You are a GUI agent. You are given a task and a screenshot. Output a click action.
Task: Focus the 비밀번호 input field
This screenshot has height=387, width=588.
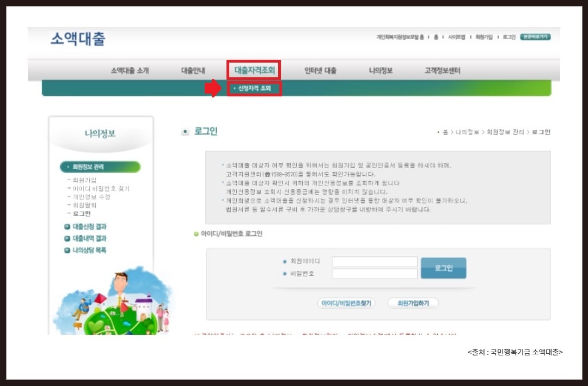click(375, 274)
